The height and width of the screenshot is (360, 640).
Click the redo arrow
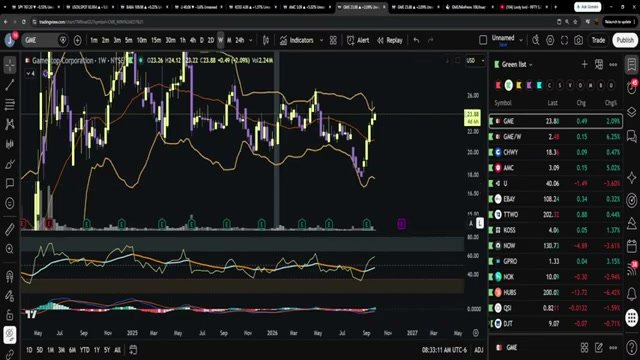coord(431,40)
